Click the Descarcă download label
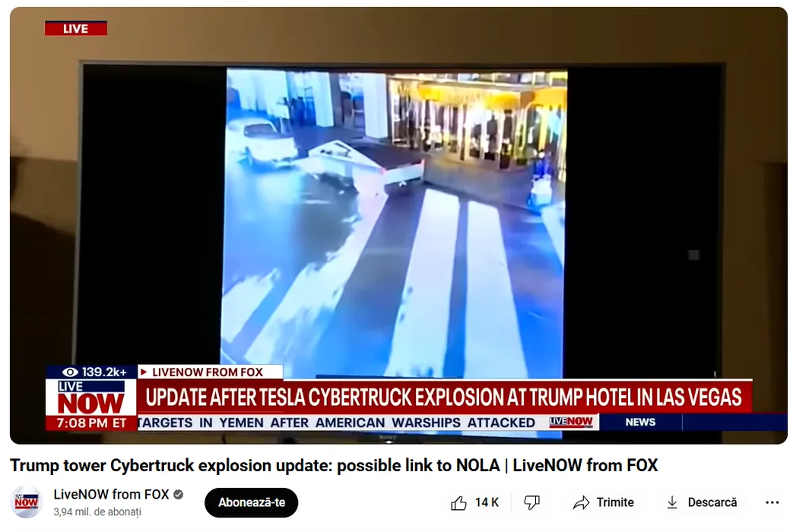The width and height of the screenshot is (793, 532). click(712, 502)
